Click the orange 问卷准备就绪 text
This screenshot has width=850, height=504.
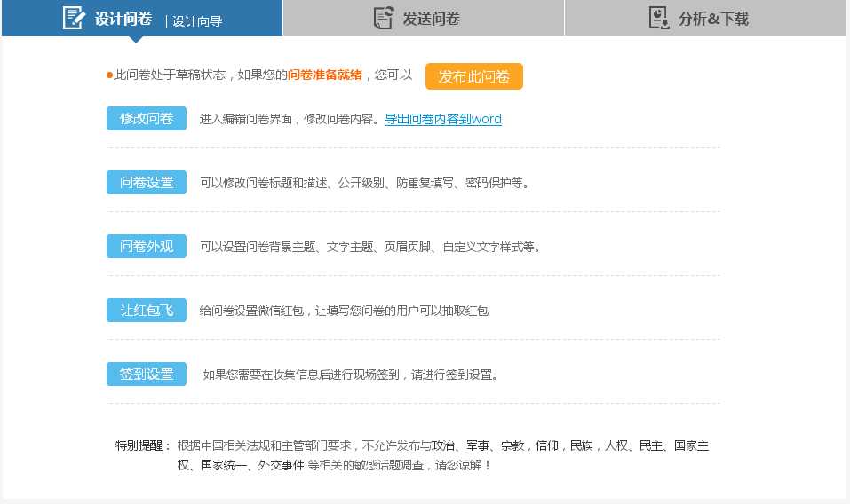coord(325,75)
